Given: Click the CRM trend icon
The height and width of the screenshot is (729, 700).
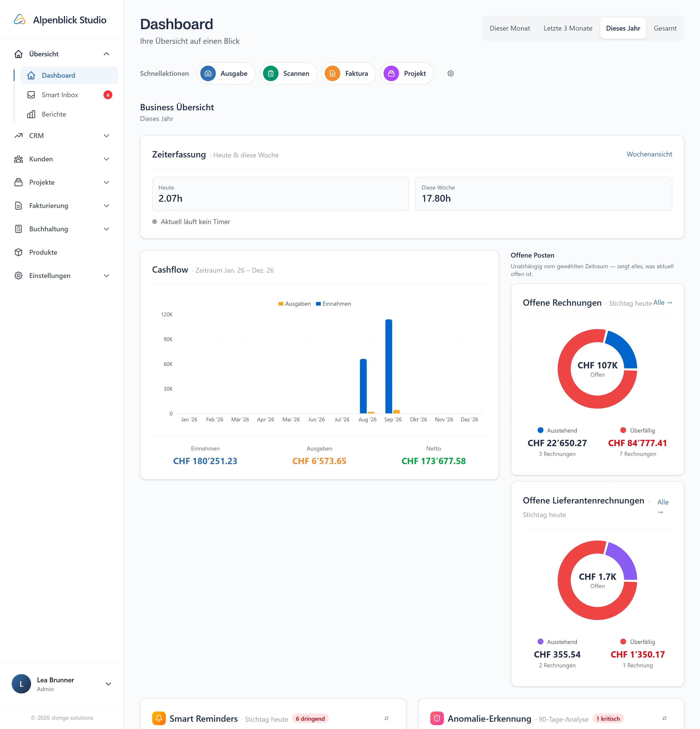Looking at the screenshot, I should 19,136.
